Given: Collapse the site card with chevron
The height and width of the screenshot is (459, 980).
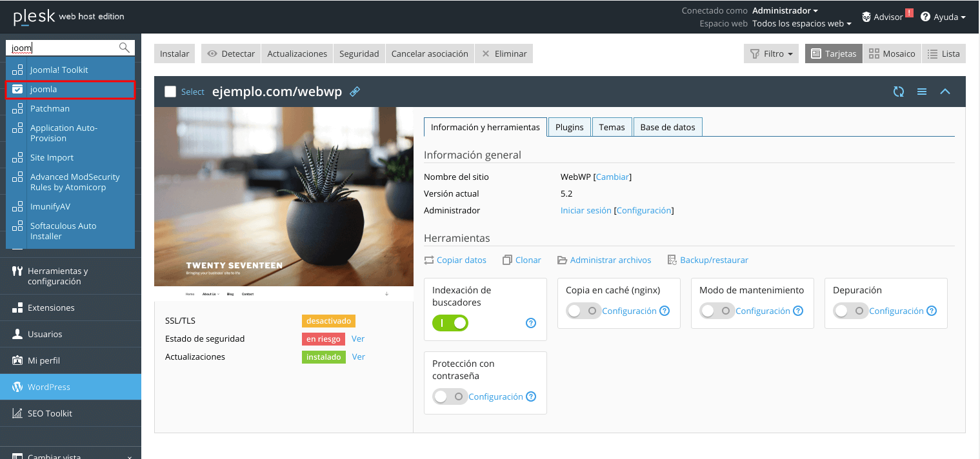Looking at the screenshot, I should point(945,92).
